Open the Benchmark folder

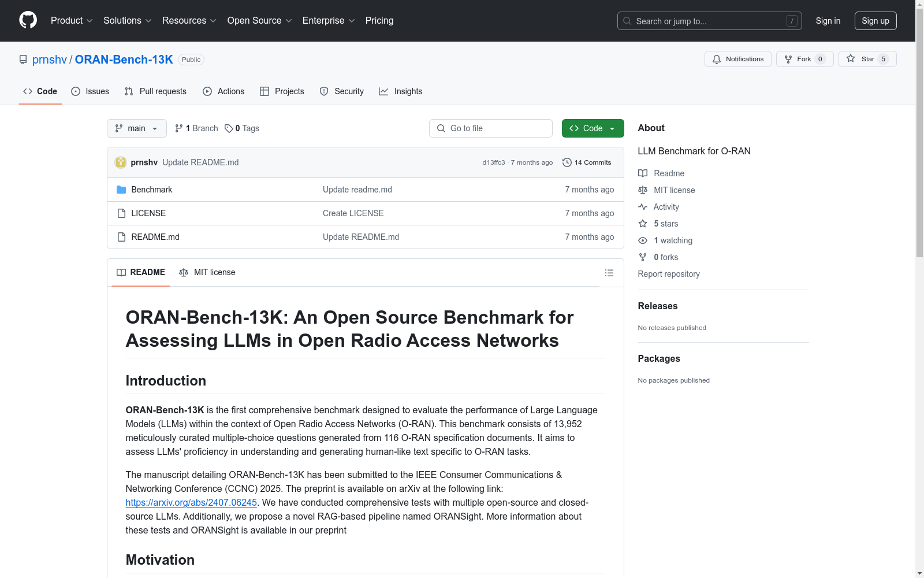151,190
